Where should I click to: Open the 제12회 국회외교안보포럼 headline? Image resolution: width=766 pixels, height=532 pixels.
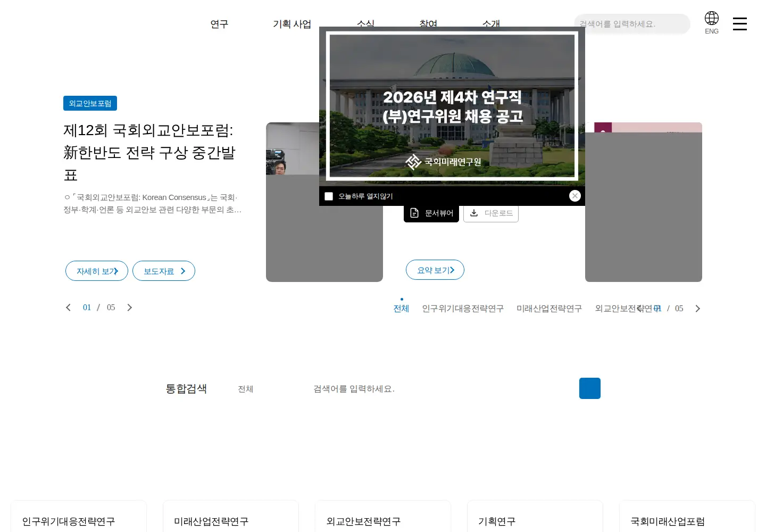point(149,153)
